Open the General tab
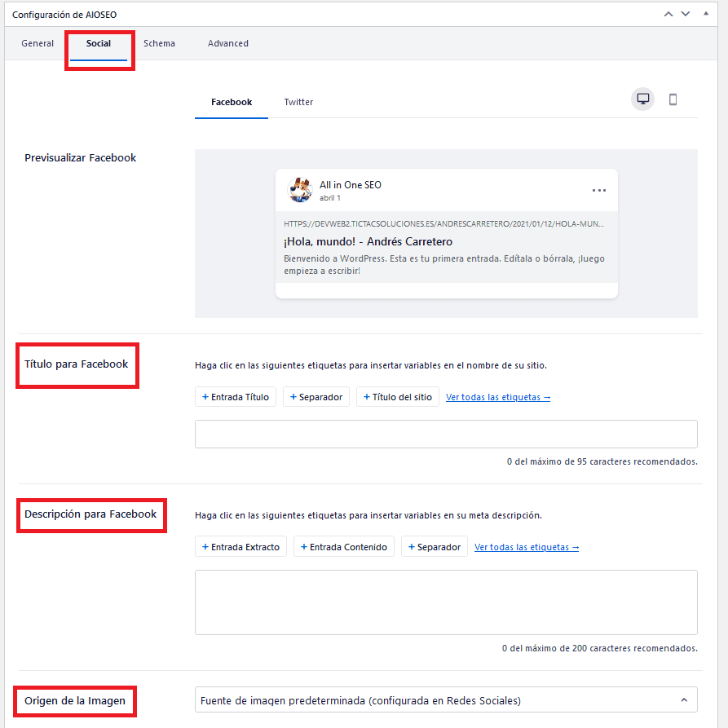 coord(38,43)
